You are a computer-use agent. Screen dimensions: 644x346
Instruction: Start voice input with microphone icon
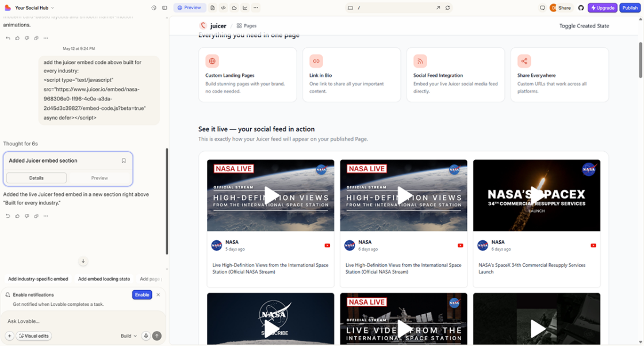click(146, 336)
